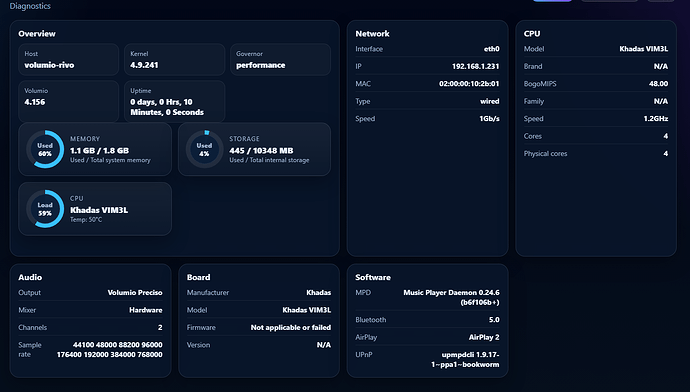
Task: Select the MAC address value
Action: coord(469,84)
